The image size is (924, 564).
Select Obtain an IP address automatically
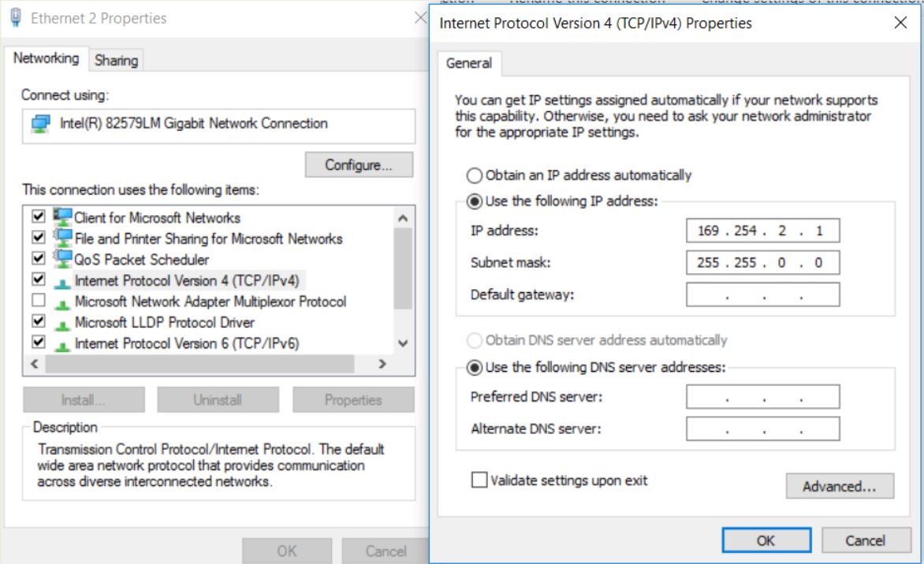(475, 176)
